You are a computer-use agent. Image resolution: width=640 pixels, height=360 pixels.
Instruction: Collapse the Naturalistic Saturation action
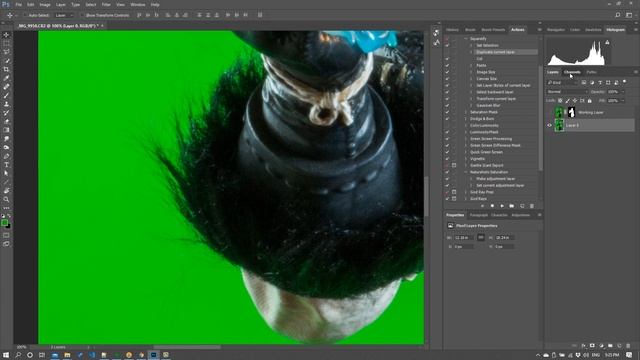pos(466,172)
